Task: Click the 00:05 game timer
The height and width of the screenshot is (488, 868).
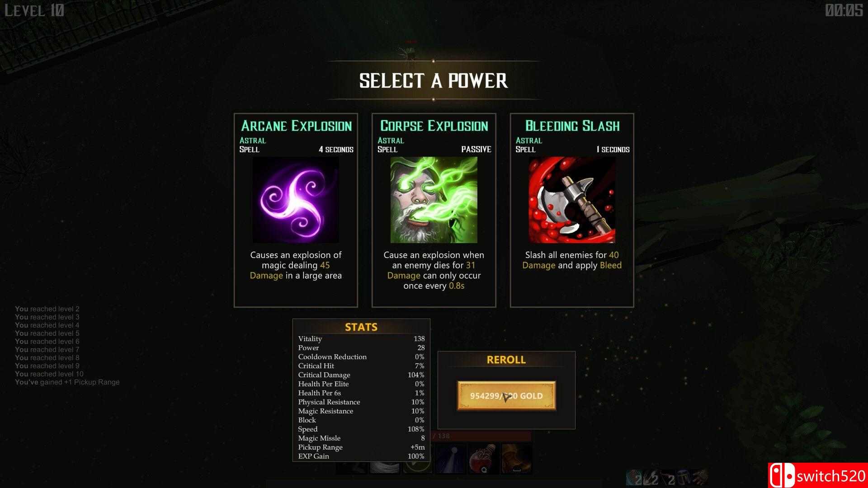Action: (844, 10)
